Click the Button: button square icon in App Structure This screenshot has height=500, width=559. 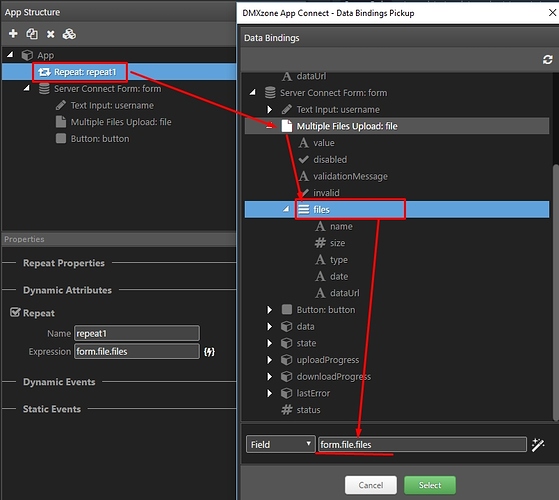click(61, 138)
